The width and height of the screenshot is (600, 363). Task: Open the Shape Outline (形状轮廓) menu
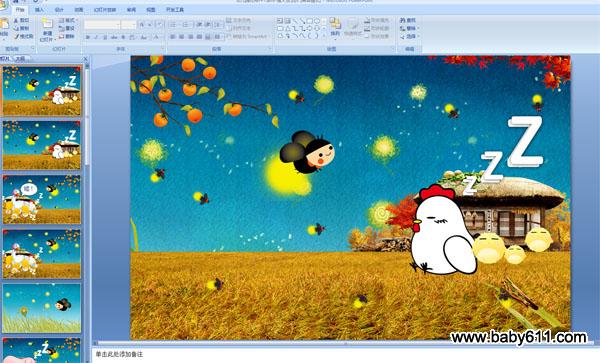pyautogui.click(x=377, y=28)
